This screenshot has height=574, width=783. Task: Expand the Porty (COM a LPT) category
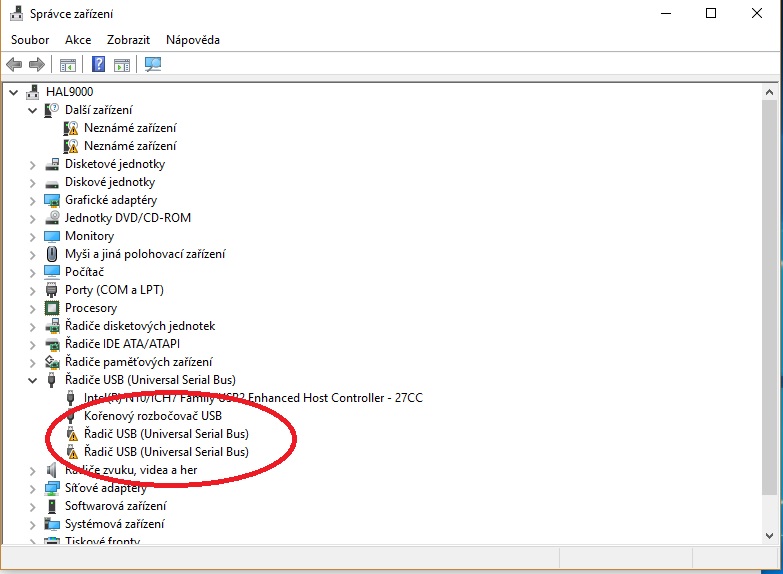(33, 290)
